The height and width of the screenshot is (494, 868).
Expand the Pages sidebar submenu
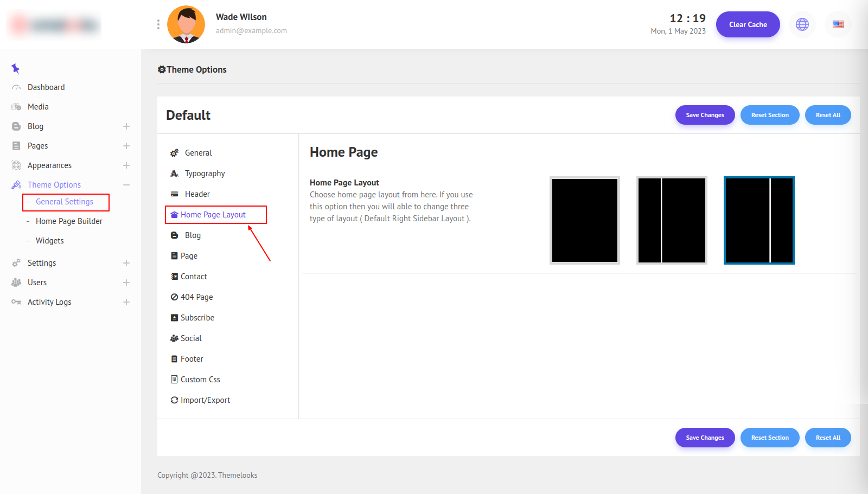(x=126, y=146)
